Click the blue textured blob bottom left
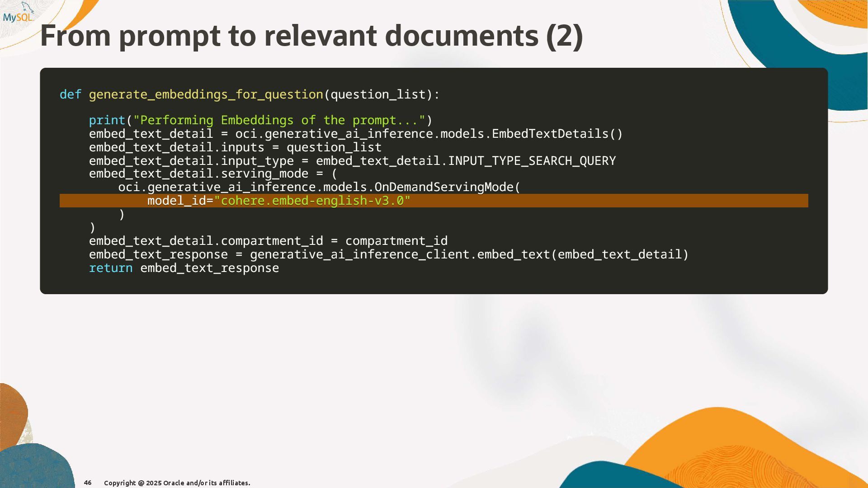 (34, 468)
